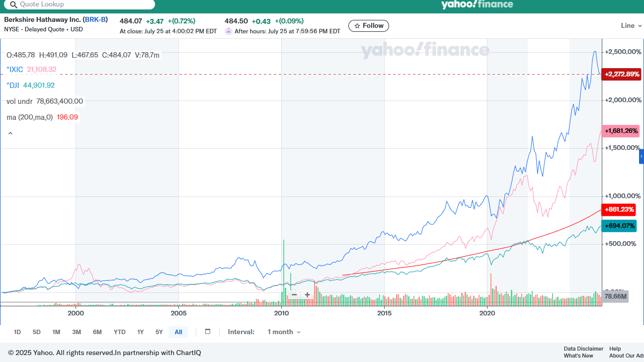This screenshot has height=362, width=644.
Task: Select the ^DJI comparison legend label
Action: 13,86
